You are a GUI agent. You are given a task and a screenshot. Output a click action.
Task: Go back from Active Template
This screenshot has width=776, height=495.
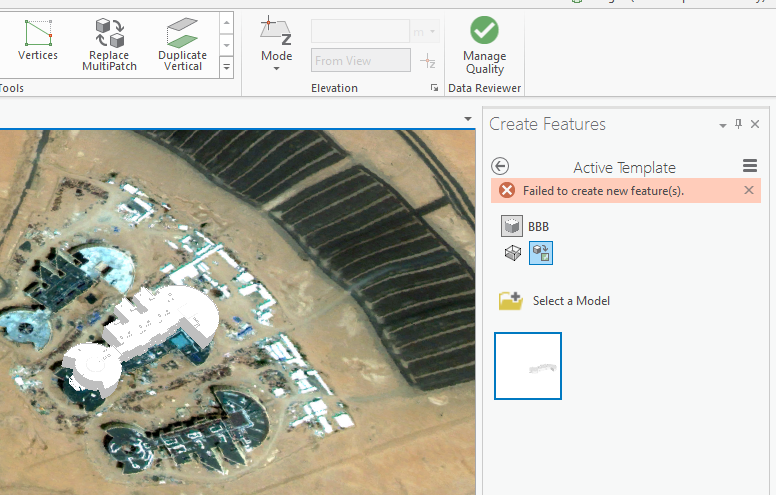pyautogui.click(x=500, y=166)
